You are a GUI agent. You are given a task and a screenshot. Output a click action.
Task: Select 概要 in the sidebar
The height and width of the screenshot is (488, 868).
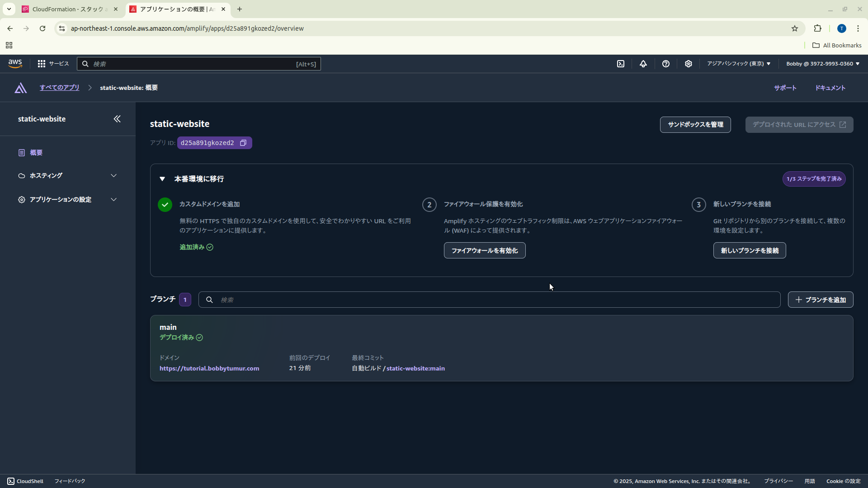pyautogui.click(x=36, y=153)
